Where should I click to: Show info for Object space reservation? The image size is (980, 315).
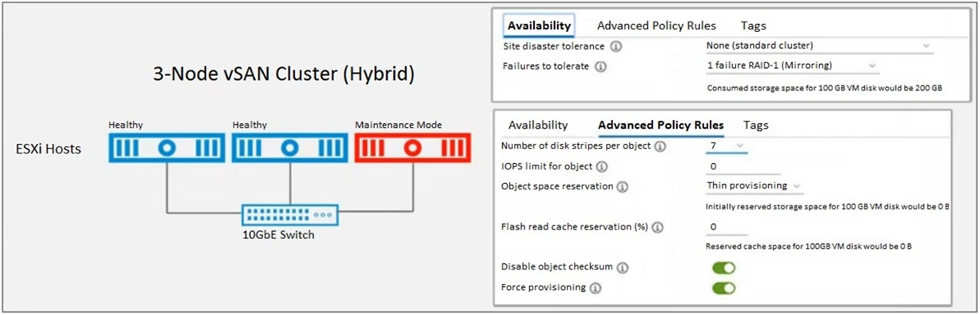[621, 186]
